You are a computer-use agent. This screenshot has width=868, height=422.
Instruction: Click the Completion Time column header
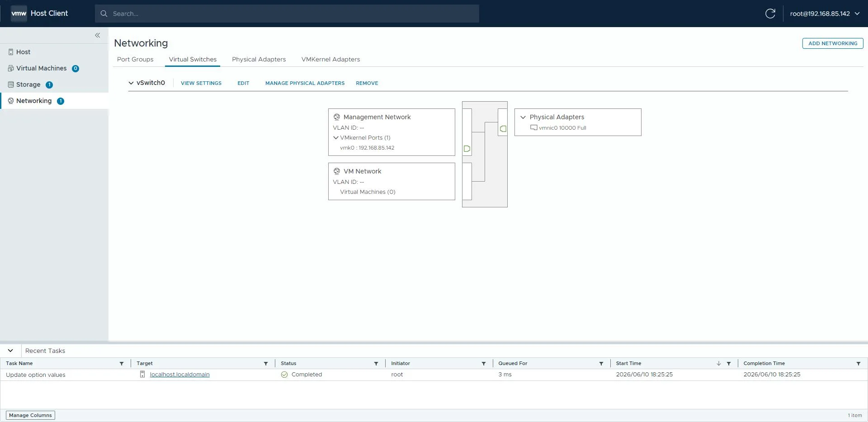pyautogui.click(x=764, y=363)
